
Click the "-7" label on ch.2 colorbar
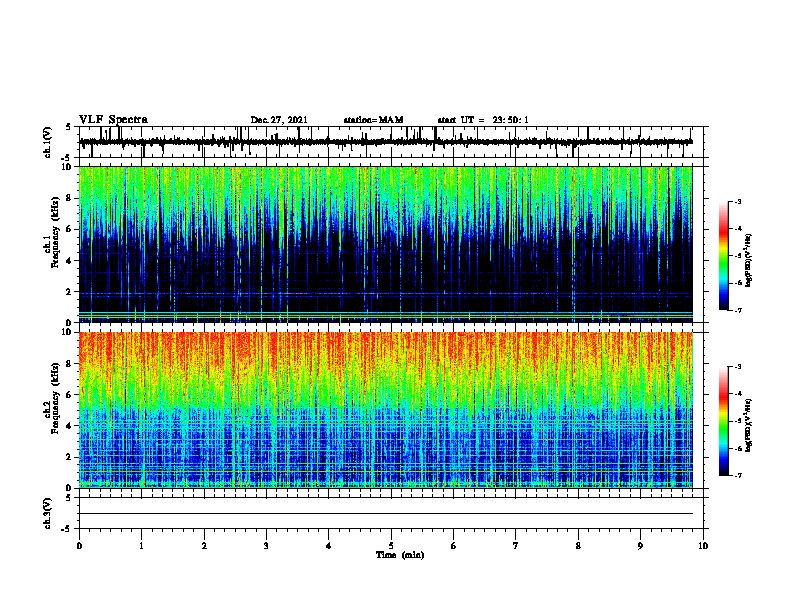[737, 476]
